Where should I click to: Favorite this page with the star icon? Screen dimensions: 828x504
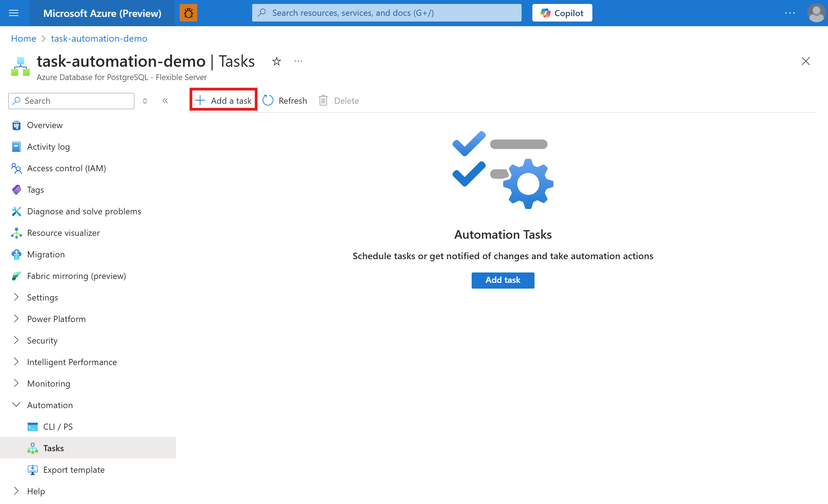pos(276,61)
